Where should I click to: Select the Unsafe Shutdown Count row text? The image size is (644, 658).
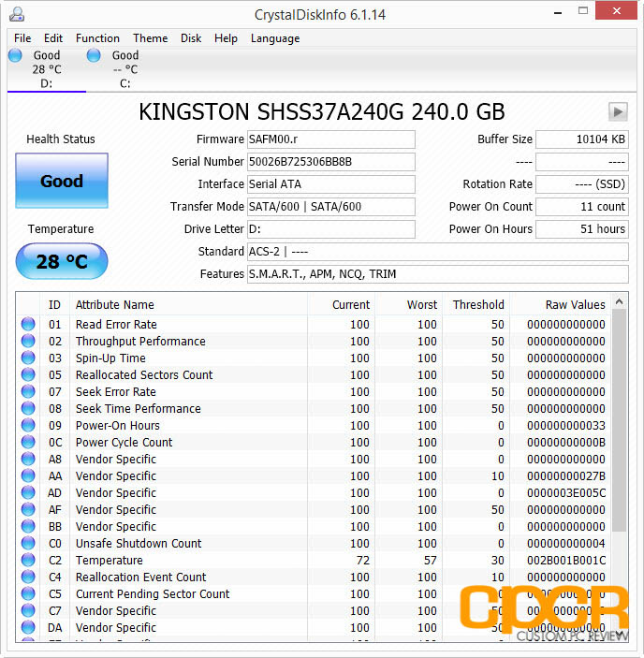point(139,543)
